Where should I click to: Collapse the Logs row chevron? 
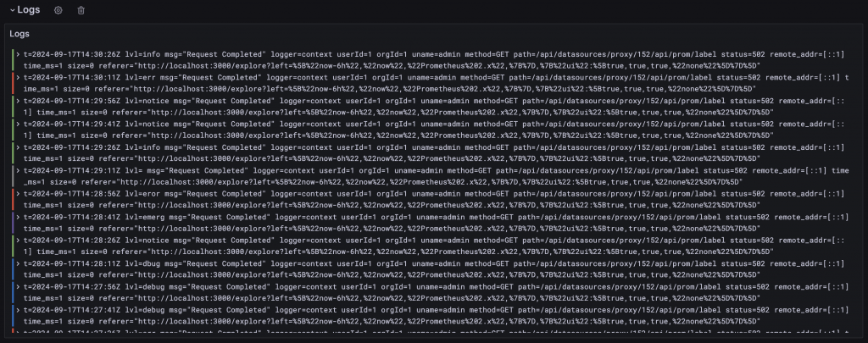point(12,10)
